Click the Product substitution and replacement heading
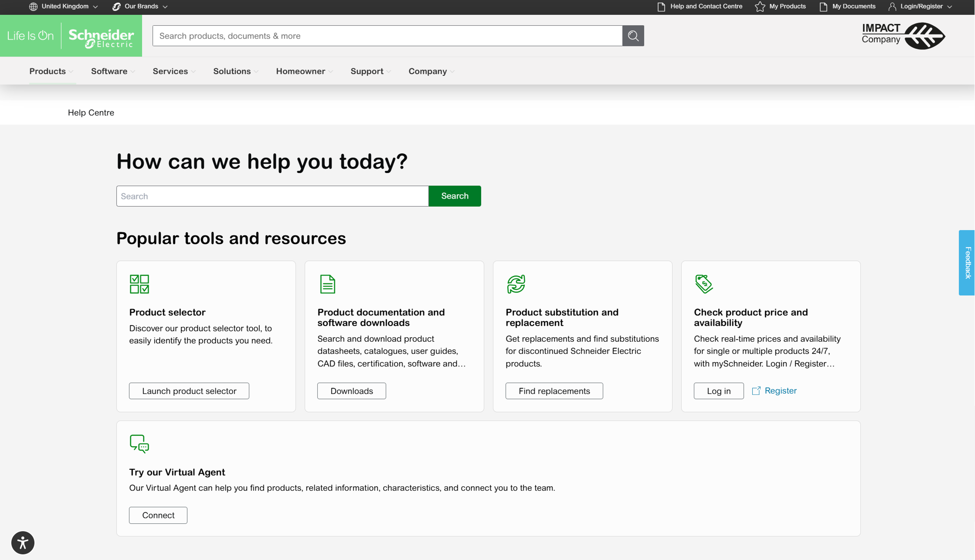 [x=562, y=317]
